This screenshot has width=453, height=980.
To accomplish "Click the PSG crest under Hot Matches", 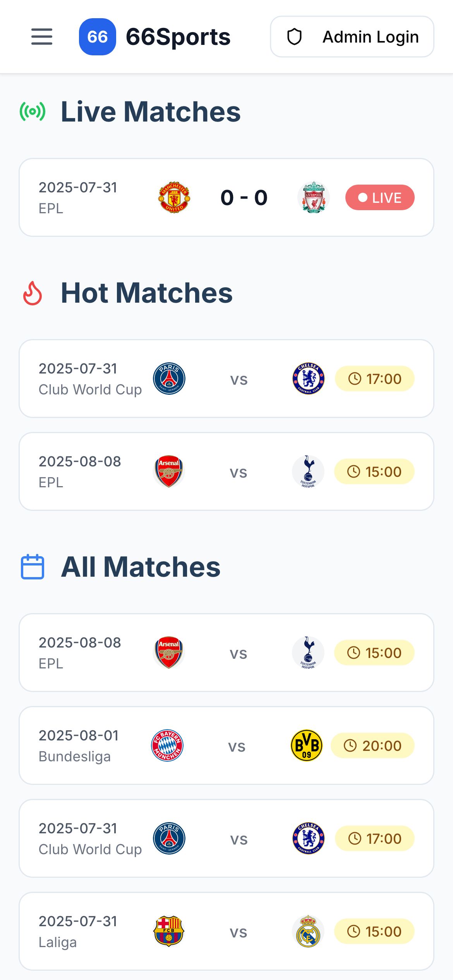I will point(169,379).
